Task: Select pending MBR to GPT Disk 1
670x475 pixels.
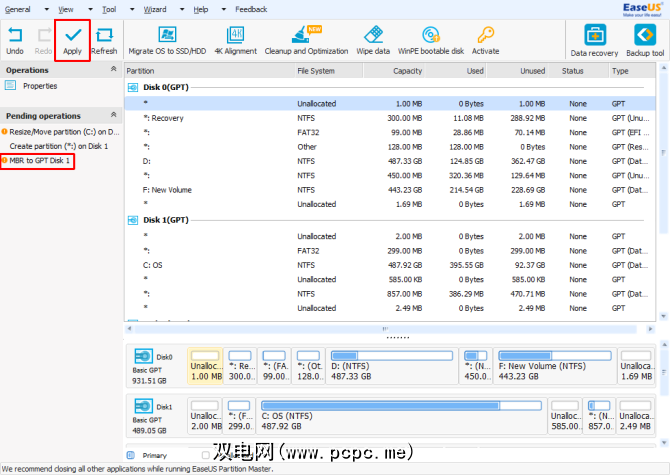Action: 38,161
